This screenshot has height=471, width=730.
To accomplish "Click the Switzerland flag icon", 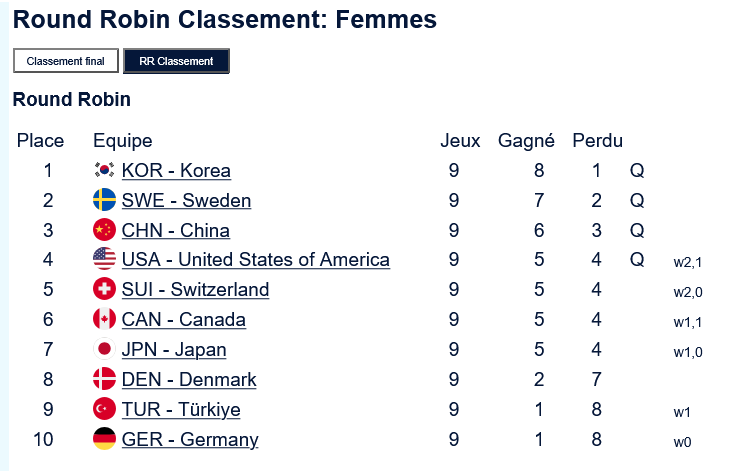I will (104, 290).
